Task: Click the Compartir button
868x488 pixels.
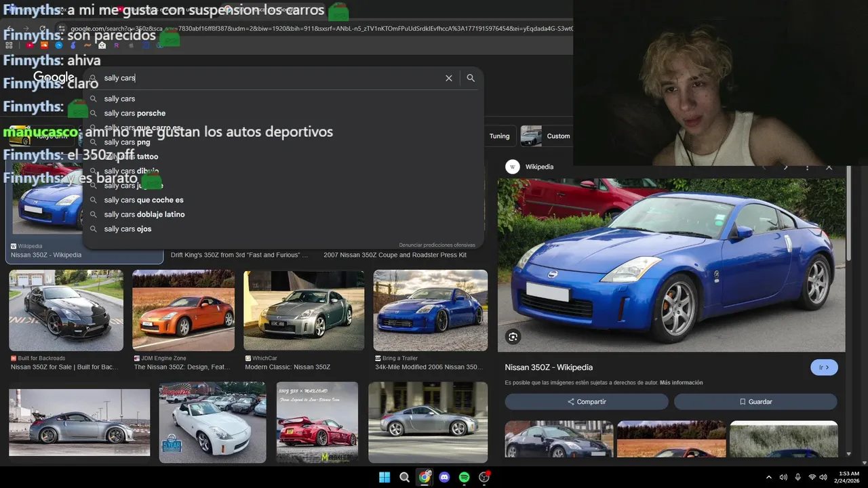Action: pyautogui.click(x=587, y=402)
